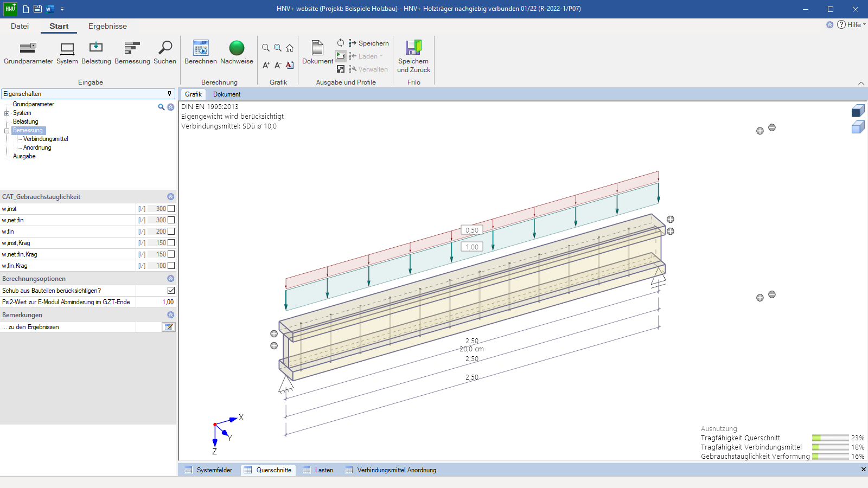Enable the w,net,fin checkbox
868x488 pixels.
pyautogui.click(x=171, y=220)
